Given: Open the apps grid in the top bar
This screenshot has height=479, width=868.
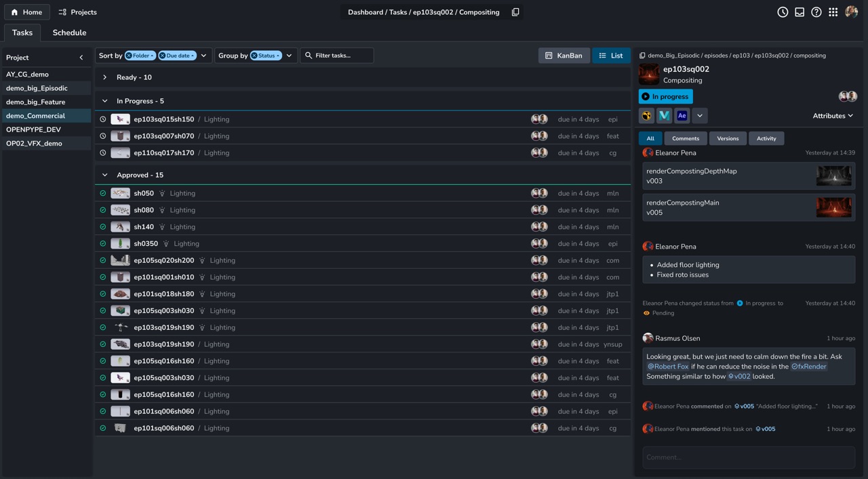Looking at the screenshot, I should pyautogui.click(x=833, y=12).
